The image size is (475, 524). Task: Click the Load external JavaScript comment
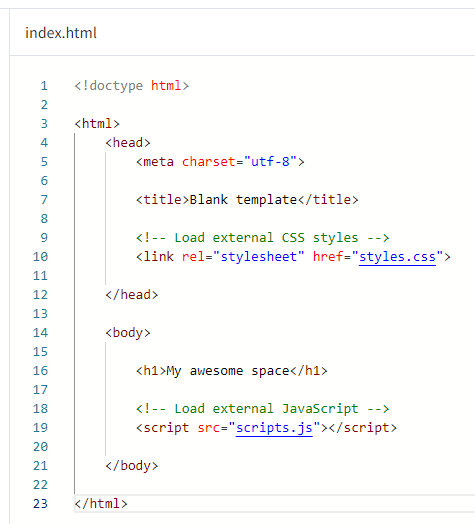pyautogui.click(x=262, y=409)
